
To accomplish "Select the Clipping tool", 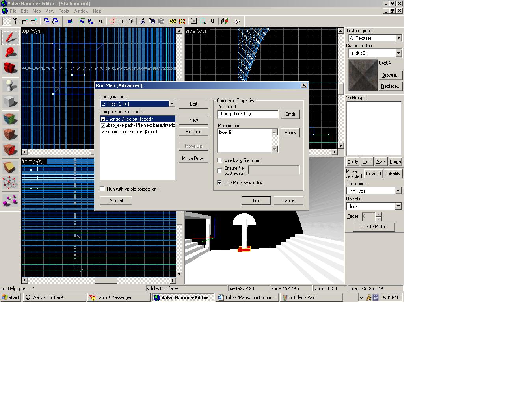I will [10, 167].
